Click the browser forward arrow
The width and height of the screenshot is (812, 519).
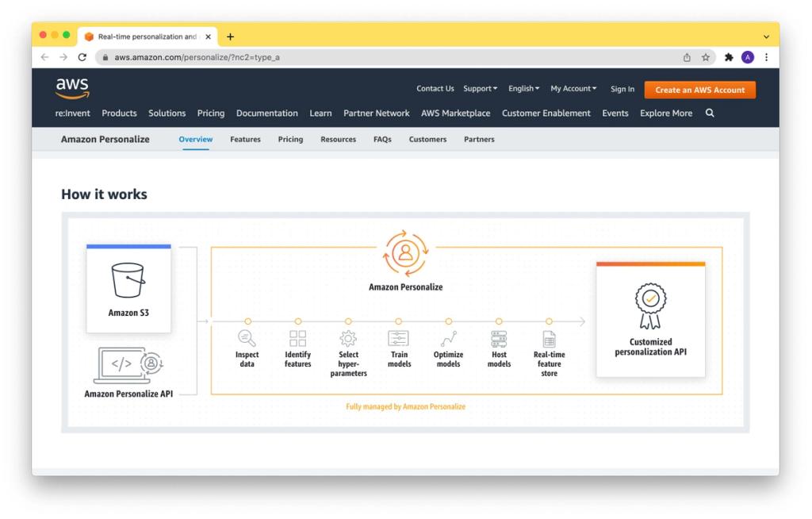pyautogui.click(x=63, y=57)
